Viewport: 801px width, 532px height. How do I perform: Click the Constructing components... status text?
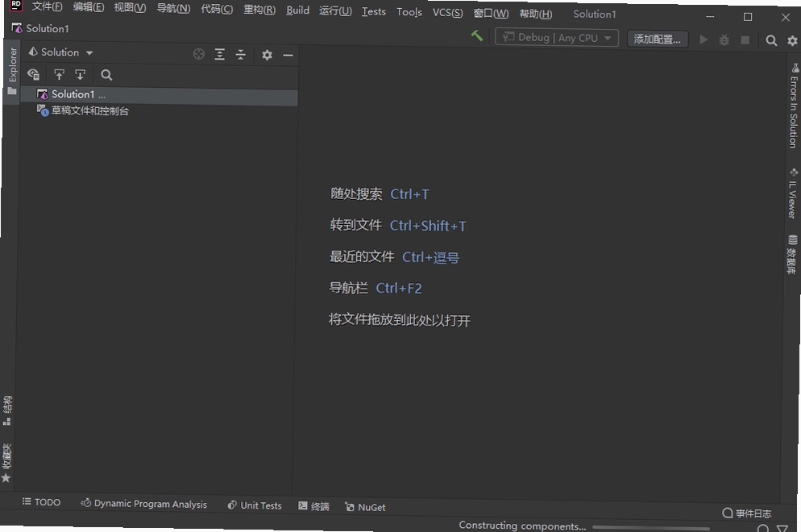pos(522,526)
